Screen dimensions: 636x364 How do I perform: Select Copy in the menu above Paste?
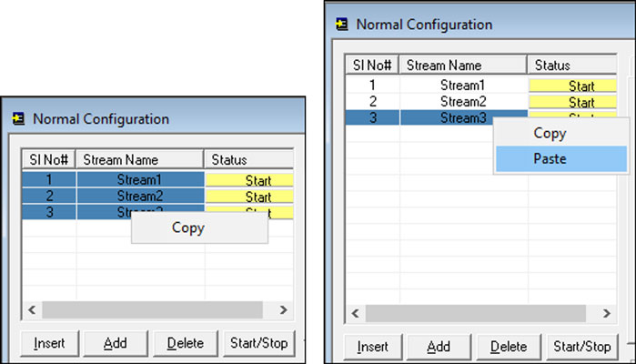(x=550, y=134)
